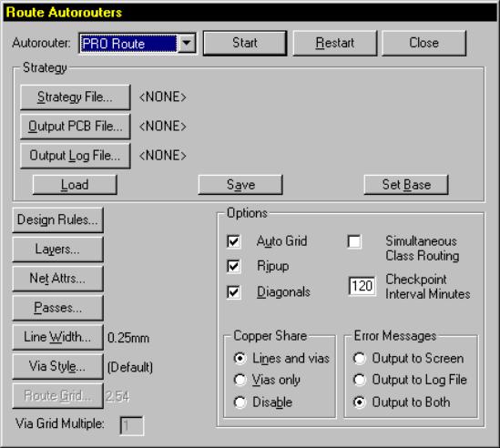Click the Checkpoint Interval Minutes field

(x=362, y=286)
